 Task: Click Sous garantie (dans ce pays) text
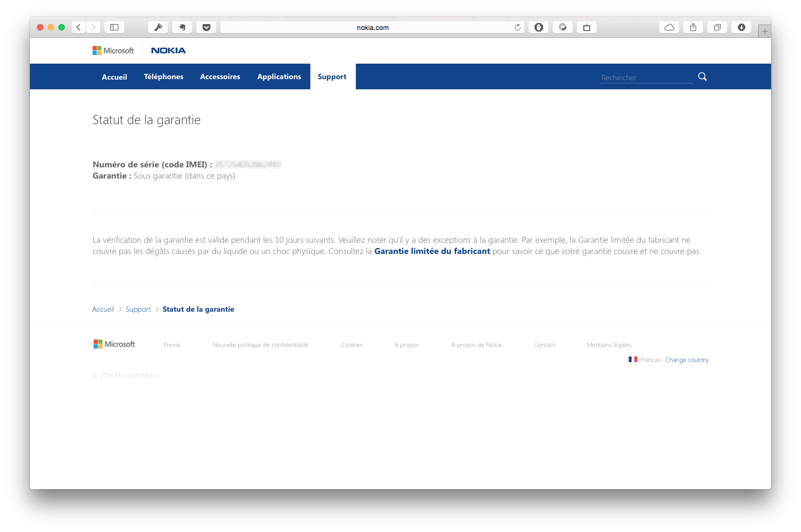[x=185, y=176]
